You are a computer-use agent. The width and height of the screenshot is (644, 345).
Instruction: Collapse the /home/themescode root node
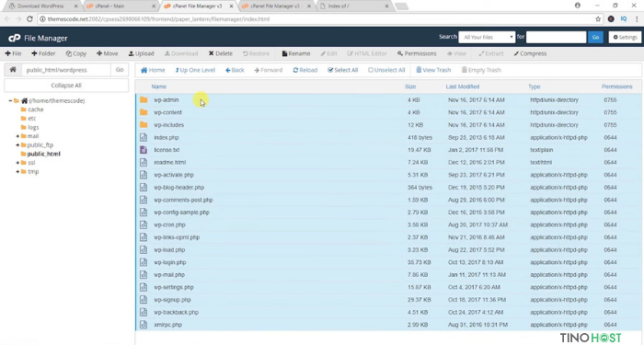point(10,100)
